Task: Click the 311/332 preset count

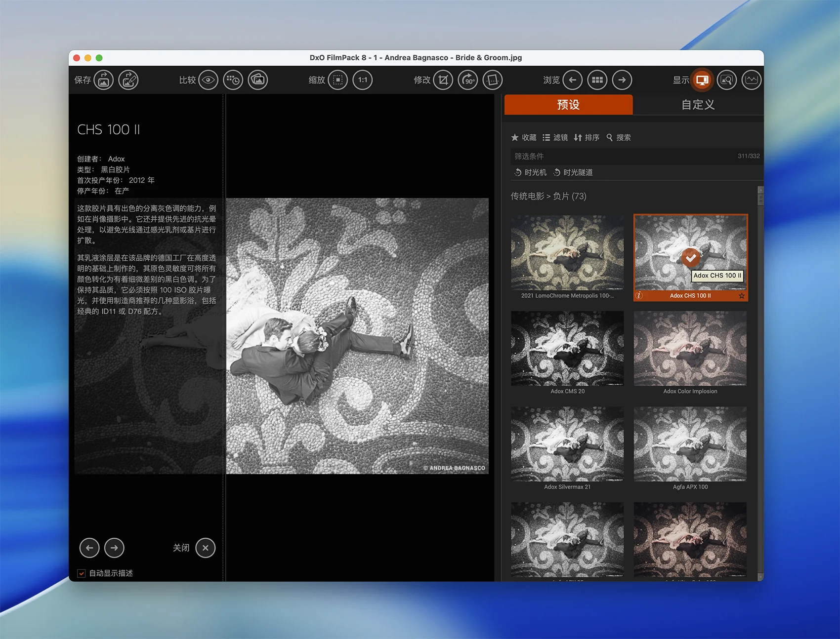Action: click(x=749, y=156)
